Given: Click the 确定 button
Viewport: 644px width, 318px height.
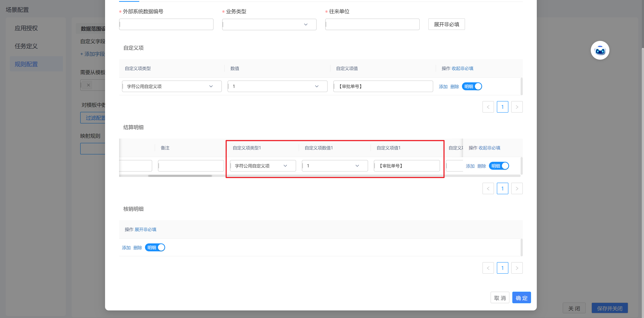Looking at the screenshot, I should [x=521, y=298].
